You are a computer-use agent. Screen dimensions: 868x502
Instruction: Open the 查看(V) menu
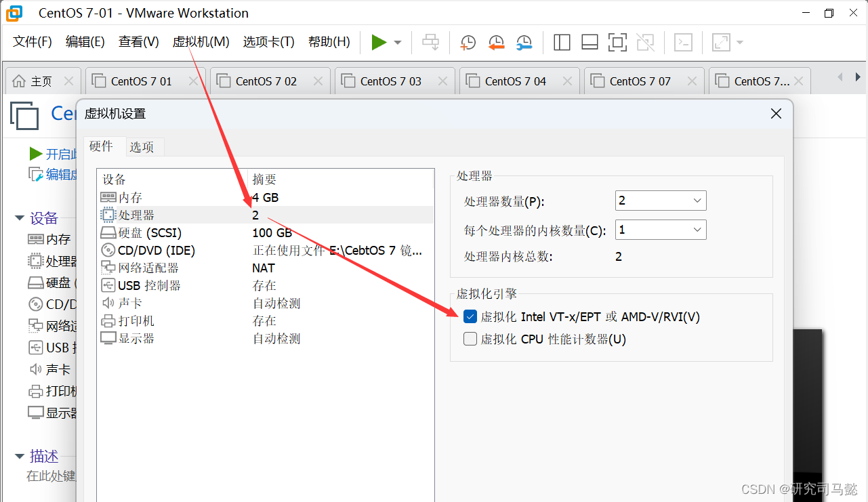[x=139, y=42]
